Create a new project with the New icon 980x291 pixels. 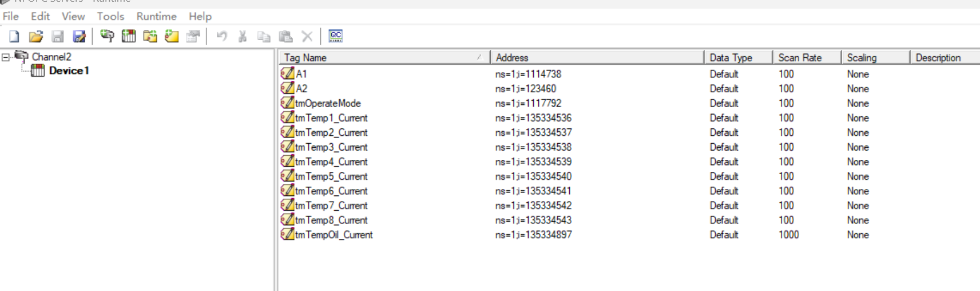click(14, 37)
